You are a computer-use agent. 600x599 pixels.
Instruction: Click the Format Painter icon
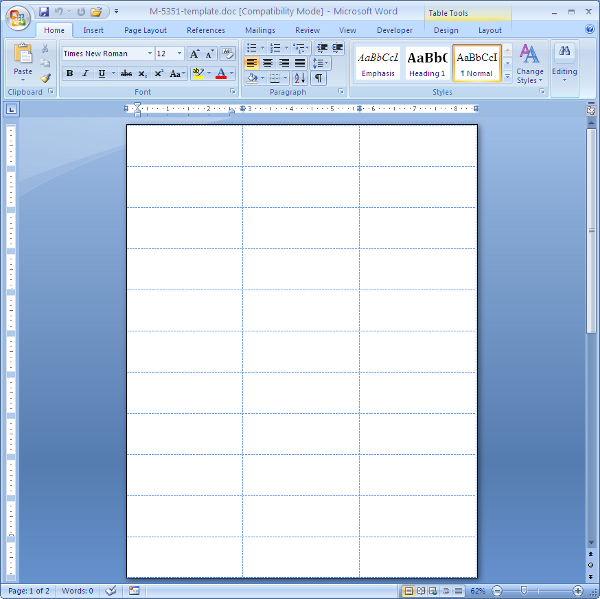[45, 78]
